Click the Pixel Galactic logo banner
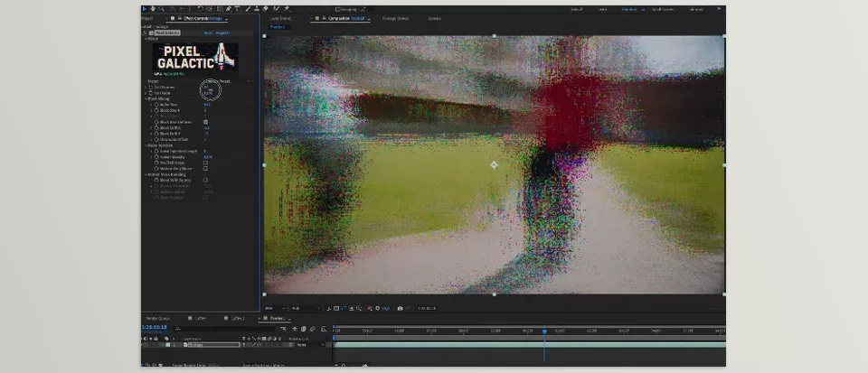This screenshot has height=373, width=868. coord(195,57)
